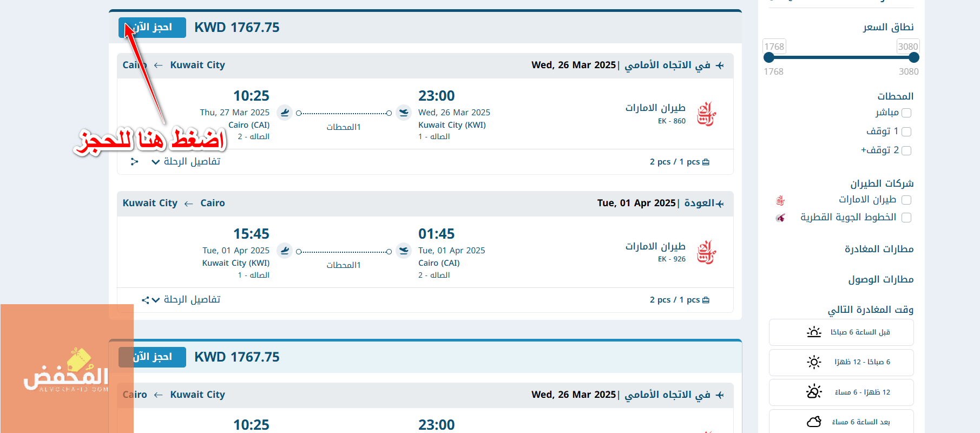Viewport: 980px width, 433px height.
Task: Click the share icon in the return flight details row
Action: coord(145,300)
